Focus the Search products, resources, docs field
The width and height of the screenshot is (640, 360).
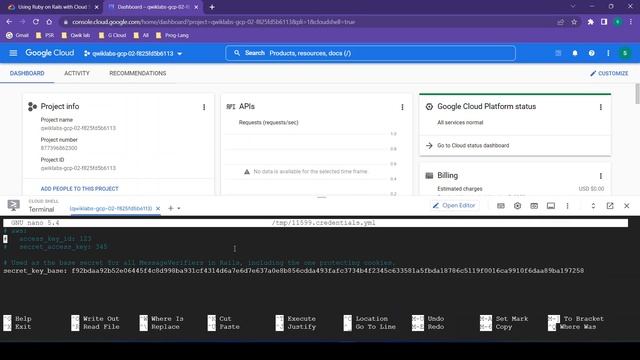click(370, 53)
